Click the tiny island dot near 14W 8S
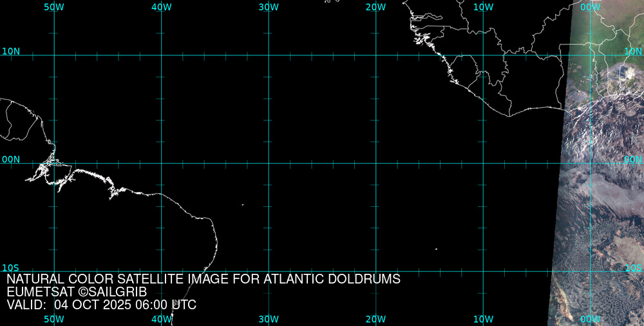 click(x=436, y=249)
